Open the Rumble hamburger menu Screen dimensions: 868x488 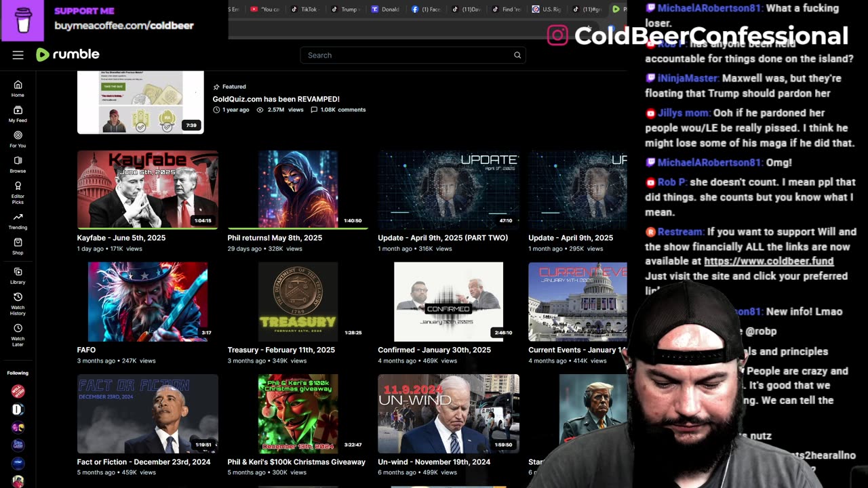18,55
